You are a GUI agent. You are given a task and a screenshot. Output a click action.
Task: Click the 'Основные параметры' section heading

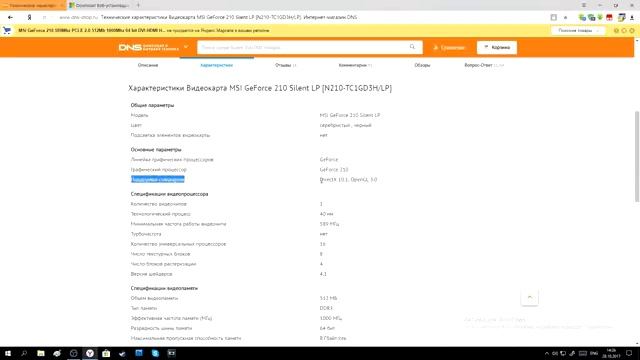pyautogui.click(x=156, y=150)
